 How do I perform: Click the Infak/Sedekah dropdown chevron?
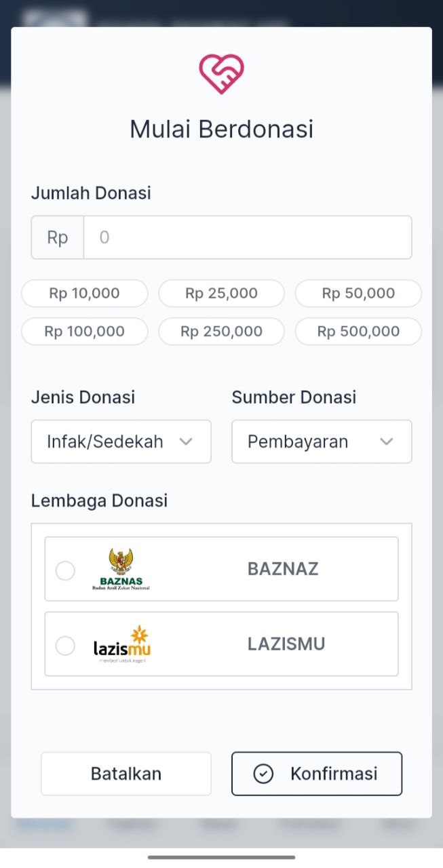pyautogui.click(x=186, y=441)
